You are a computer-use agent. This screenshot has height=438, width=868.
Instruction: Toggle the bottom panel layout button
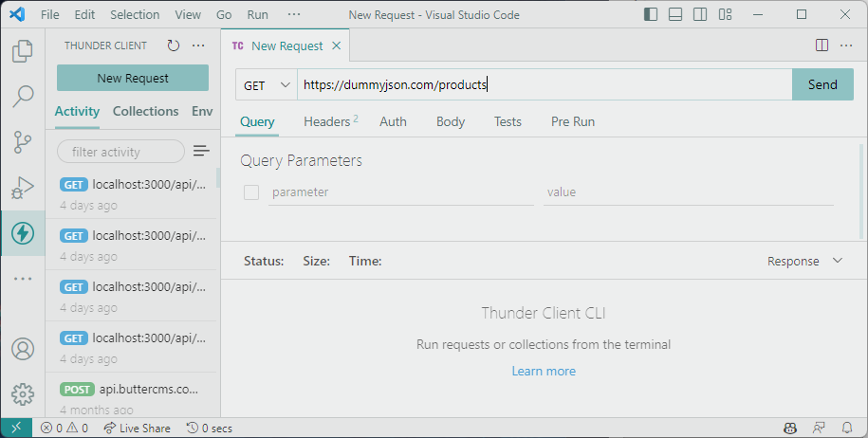tap(675, 15)
